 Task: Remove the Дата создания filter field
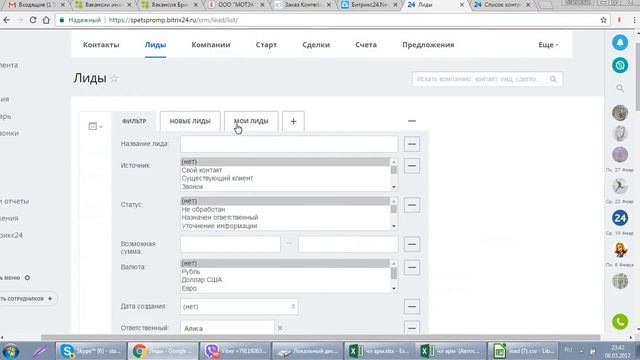(412, 307)
